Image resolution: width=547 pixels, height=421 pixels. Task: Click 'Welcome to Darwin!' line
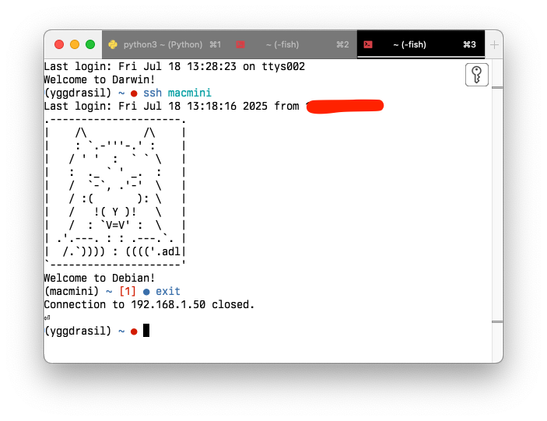click(x=99, y=80)
